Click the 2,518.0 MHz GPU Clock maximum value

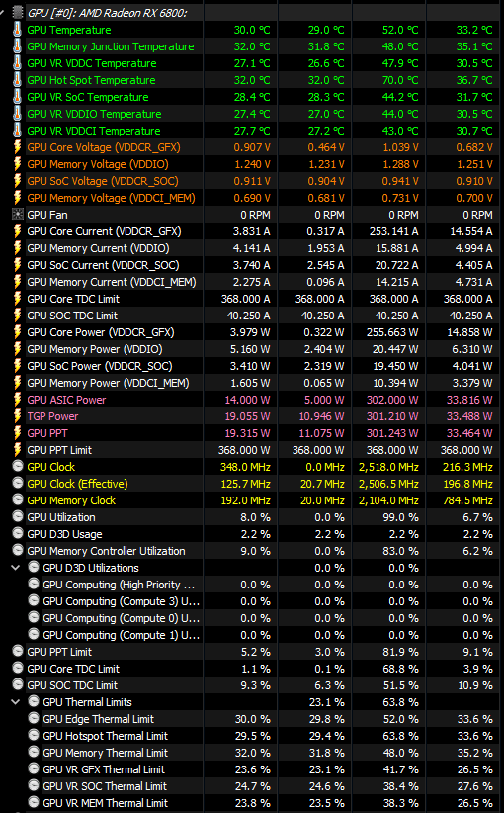388,467
